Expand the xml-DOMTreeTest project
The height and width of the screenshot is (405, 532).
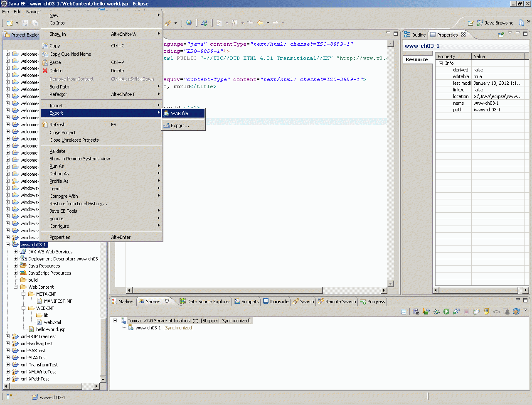pyautogui.click(x=7, y=336)
